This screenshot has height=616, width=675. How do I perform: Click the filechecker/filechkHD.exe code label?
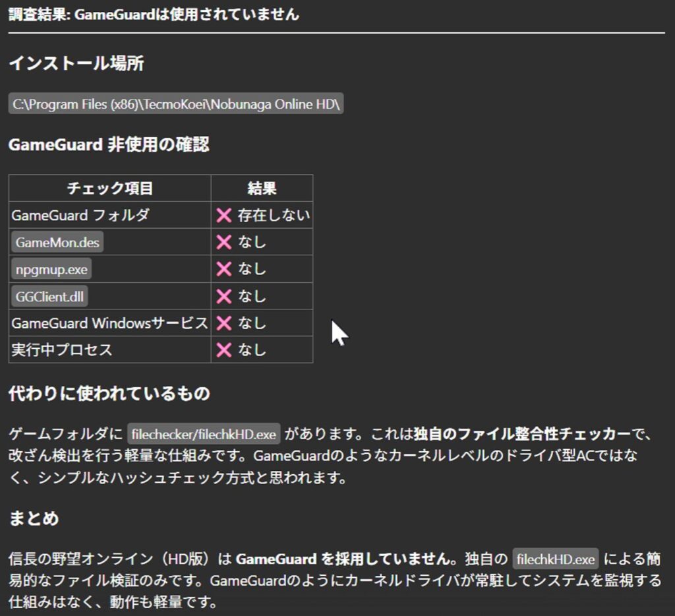(204, 435)
